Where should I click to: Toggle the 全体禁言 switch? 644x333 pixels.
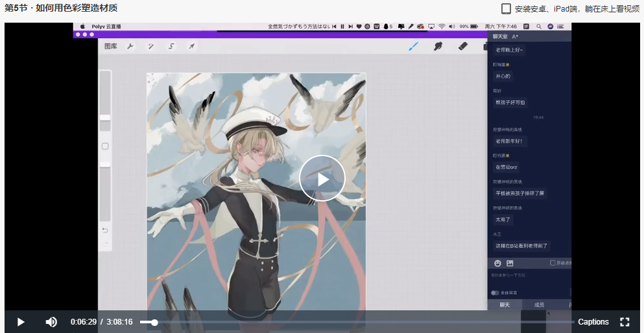coord(495,293)
